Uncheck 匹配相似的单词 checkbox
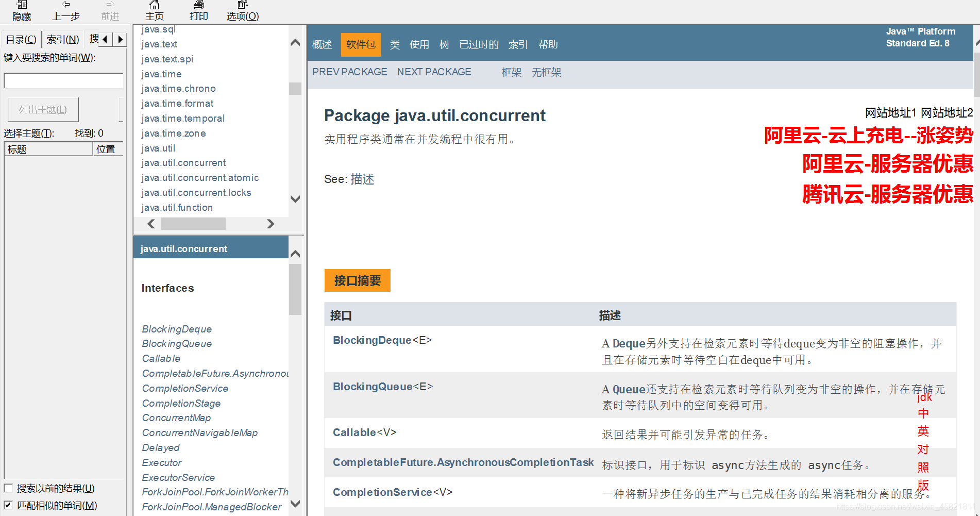This screenshot has width=980, height=516. [8, 505]
